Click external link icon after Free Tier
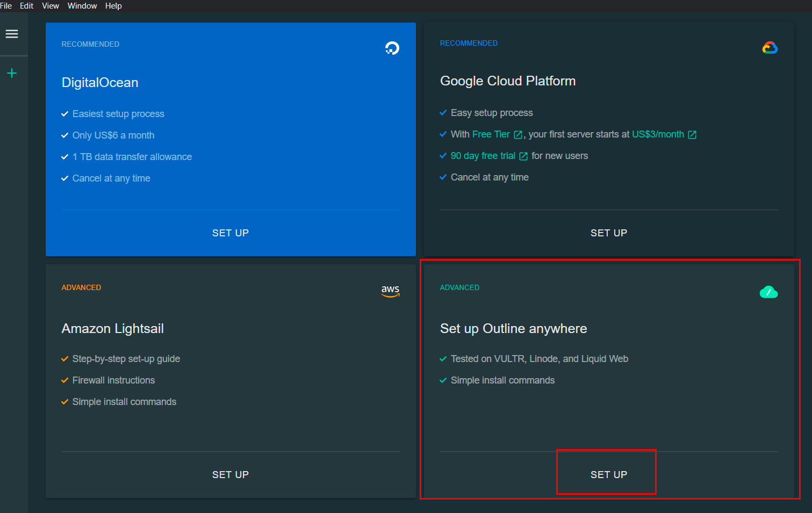The image size is (812, 513). [518, 135]
